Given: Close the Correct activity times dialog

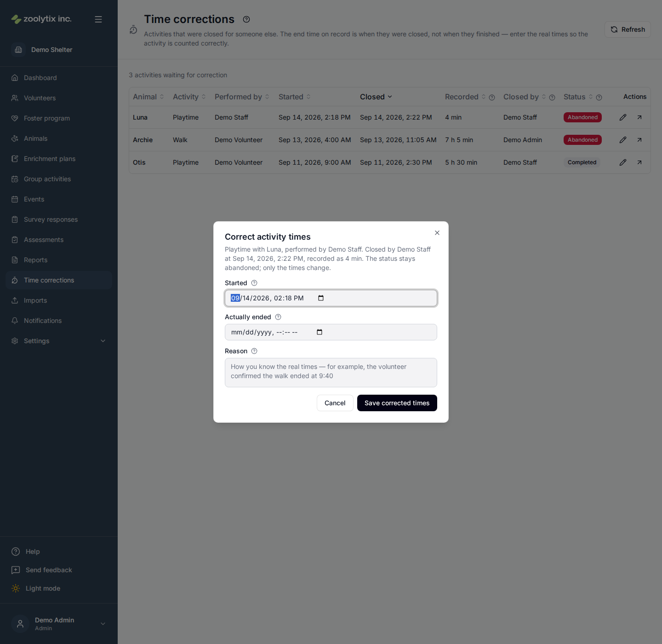Looking at the screenshot, I should pos(437,233).
